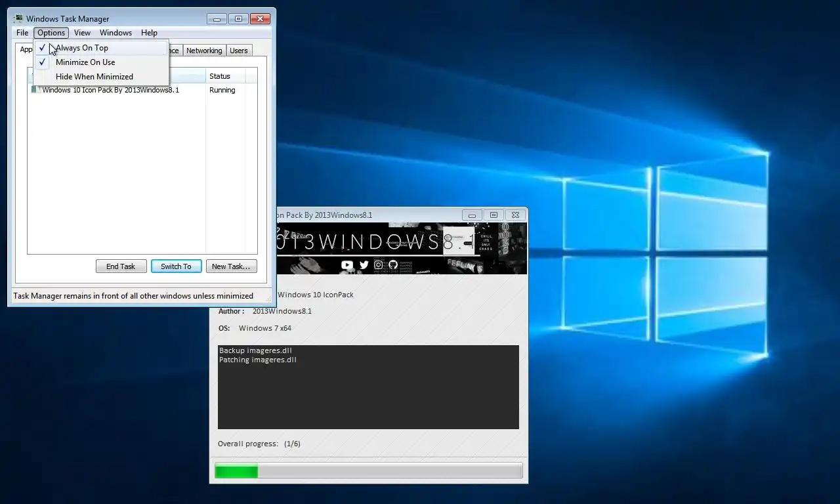Close the open Options menu
This screenshot has width=840, height=504.
tap(51, 33)
